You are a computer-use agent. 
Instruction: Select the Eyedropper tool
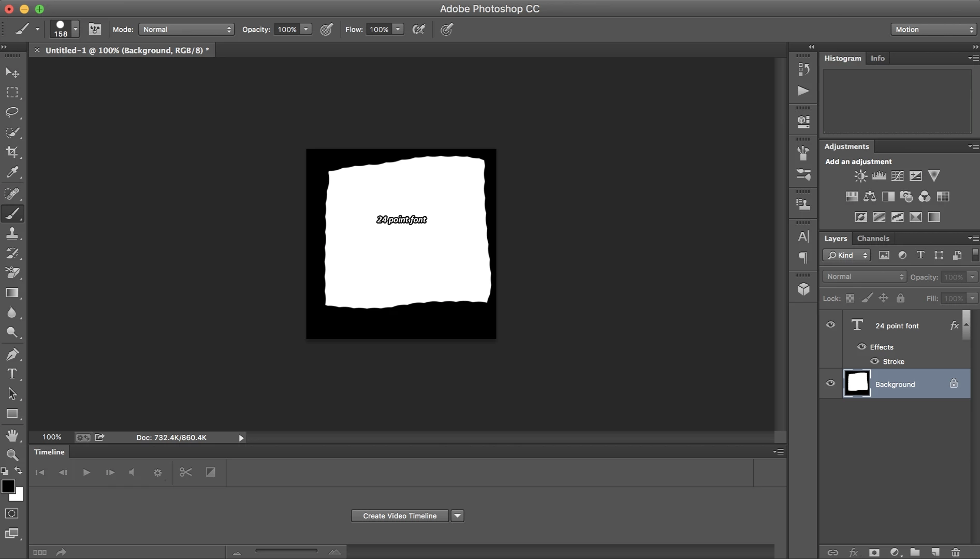click(x=12, y=172)
